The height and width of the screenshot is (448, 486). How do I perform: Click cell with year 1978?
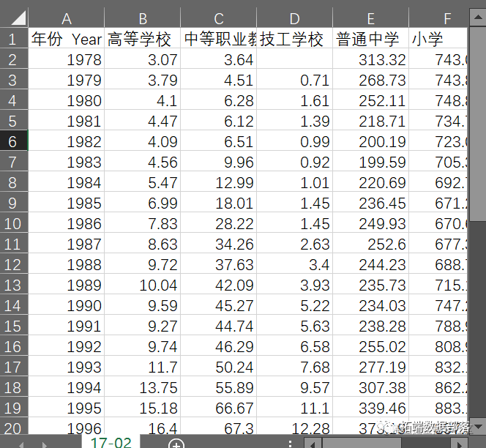[67, 59]
